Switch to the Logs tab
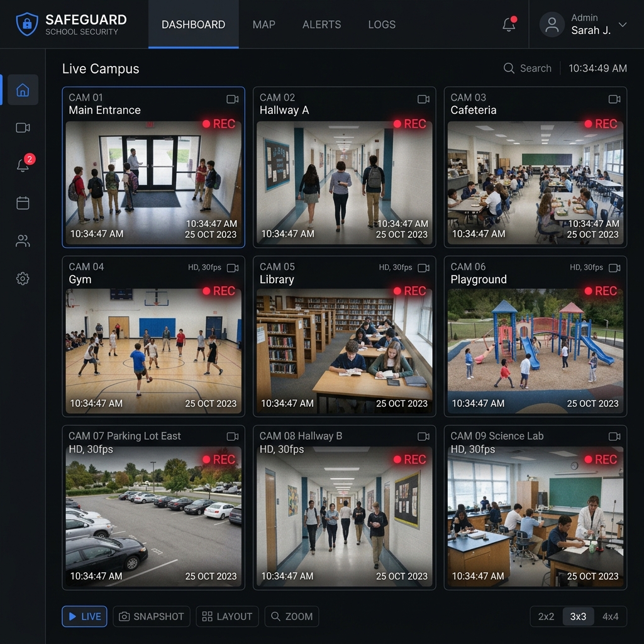 coord(382,25)
